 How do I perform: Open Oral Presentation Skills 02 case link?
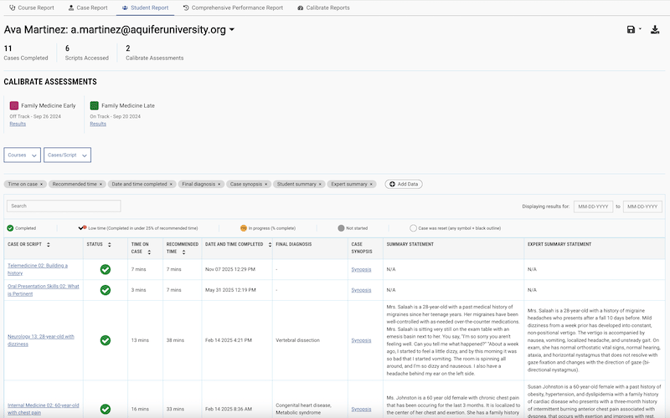click(x=43, y=290)
